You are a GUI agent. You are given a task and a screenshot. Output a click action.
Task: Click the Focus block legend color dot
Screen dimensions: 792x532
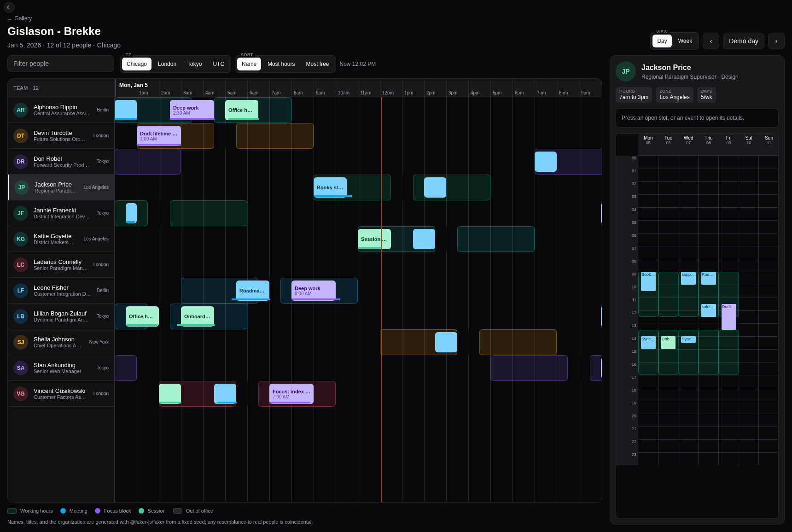click(98, 511)
